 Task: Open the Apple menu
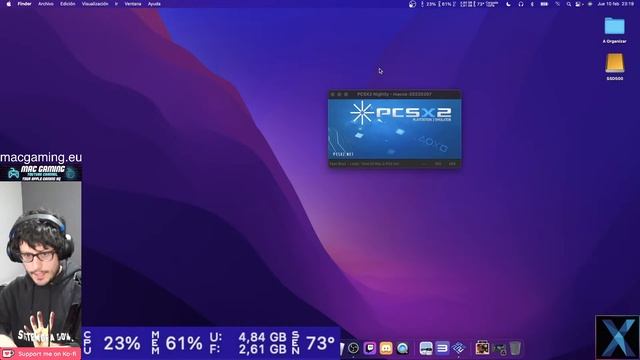tap(9, 4)
